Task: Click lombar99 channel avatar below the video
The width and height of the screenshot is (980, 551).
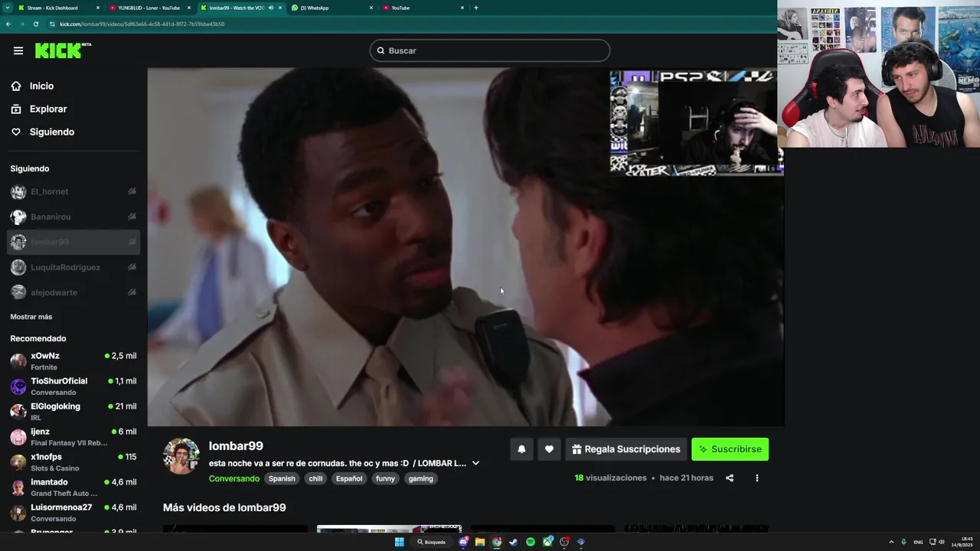Action: [x=181, y=456]
